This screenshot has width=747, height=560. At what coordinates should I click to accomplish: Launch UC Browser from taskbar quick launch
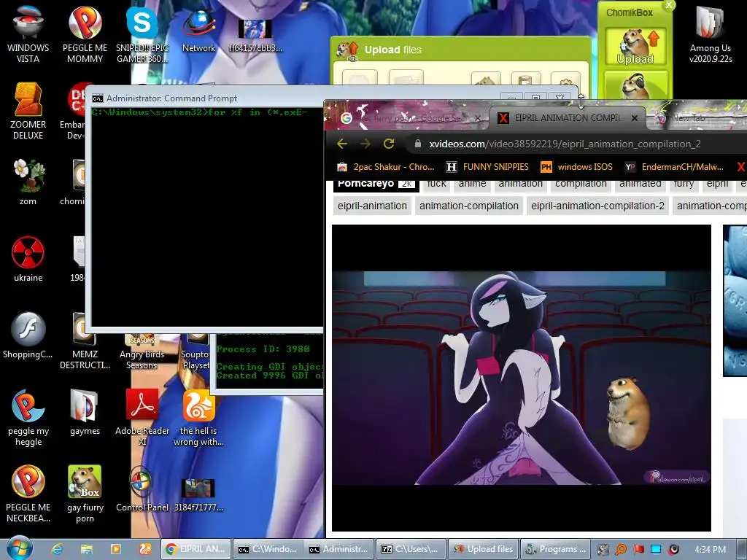[145, 549]
